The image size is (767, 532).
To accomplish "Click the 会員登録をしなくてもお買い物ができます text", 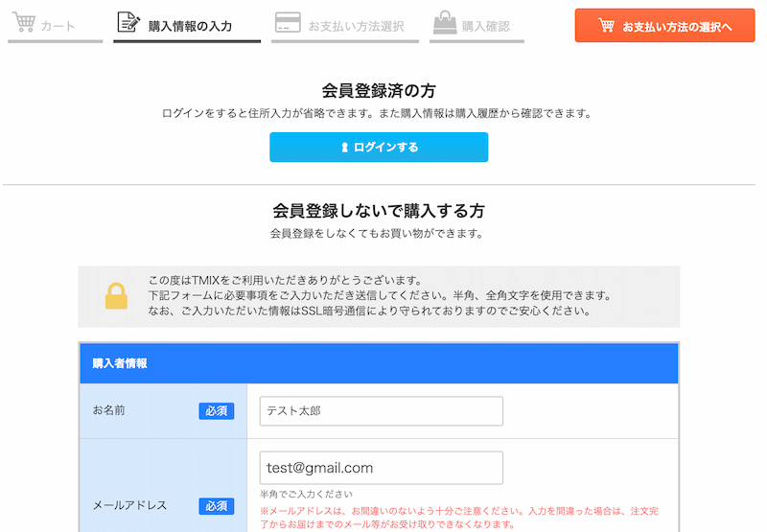I will [377, 234].
